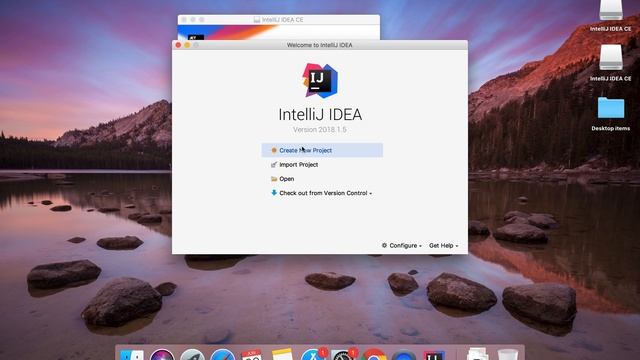Launch Google Chrome from the dock

[x=374, y=355]
